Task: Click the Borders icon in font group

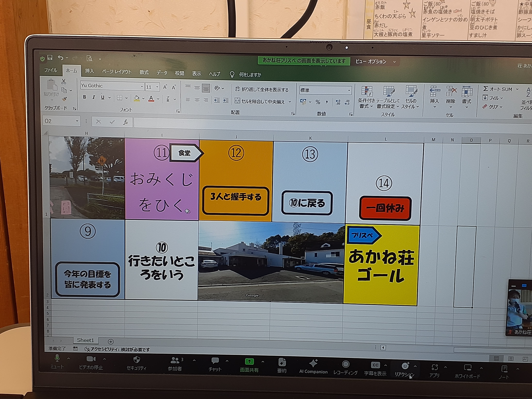Action: (x=119, y=98)
